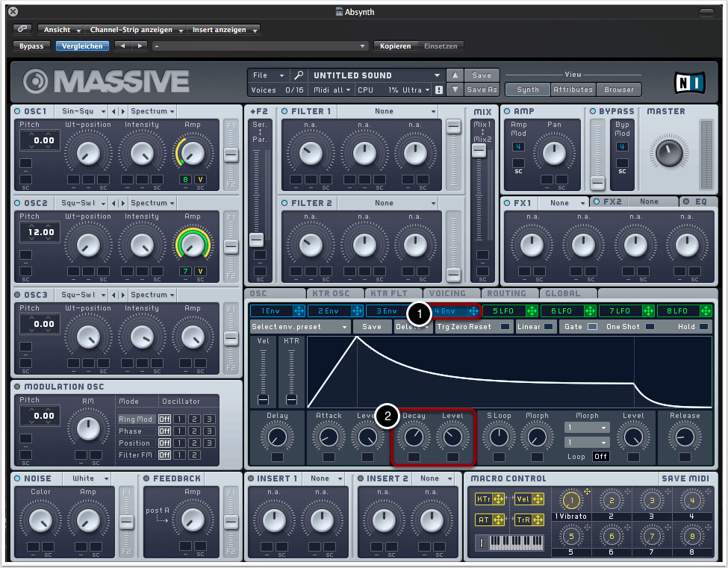The width and height of the screenshot is (728, 568).
Task: Click the keyboard icon in Macro Control
Action: pos(518,542)
